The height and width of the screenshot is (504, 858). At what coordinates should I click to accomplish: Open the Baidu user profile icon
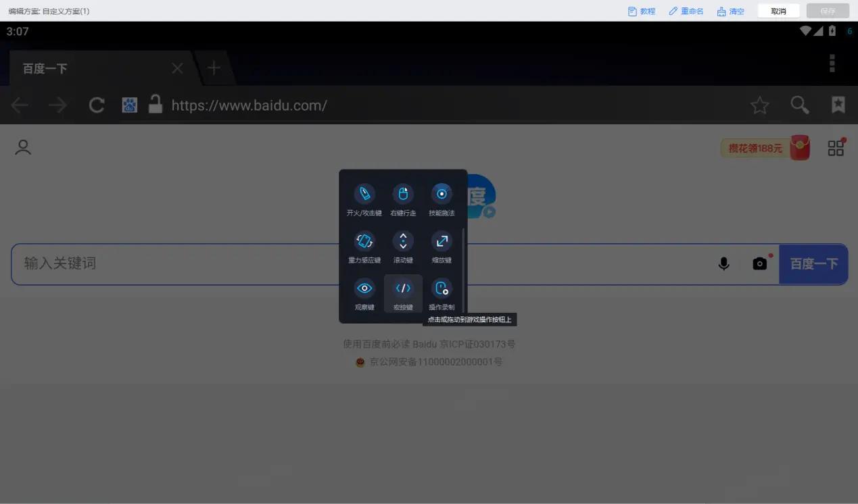(23, 147)
